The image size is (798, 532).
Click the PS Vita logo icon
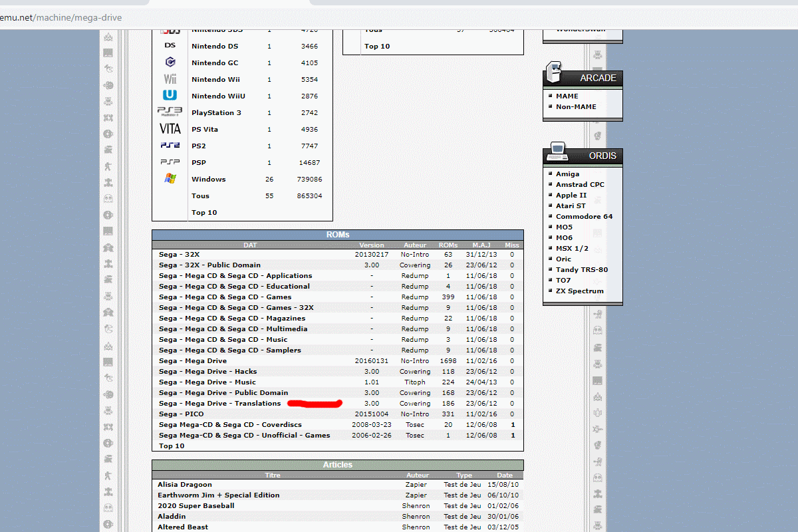tap(170, 129)
